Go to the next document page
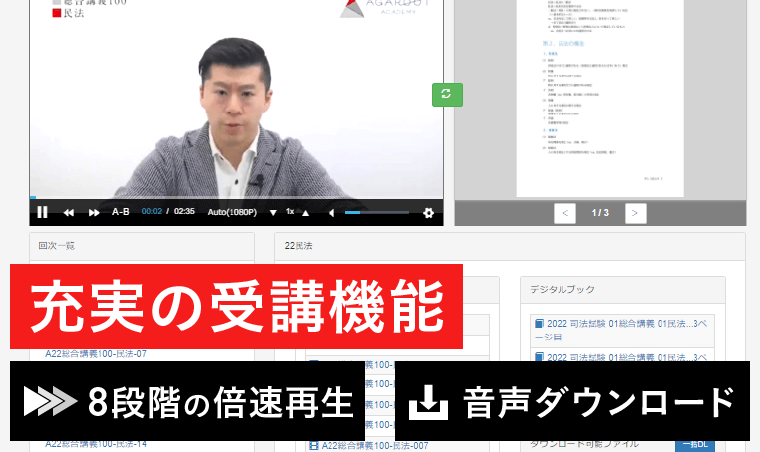This screenshot has height=452, width=760. click(x=634, y=213)
